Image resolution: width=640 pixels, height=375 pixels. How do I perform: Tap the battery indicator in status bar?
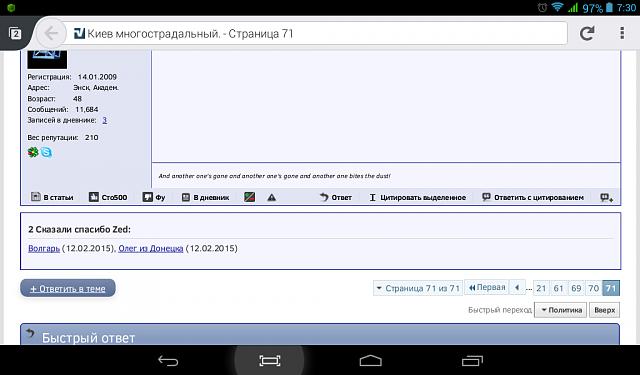[609, 7]
